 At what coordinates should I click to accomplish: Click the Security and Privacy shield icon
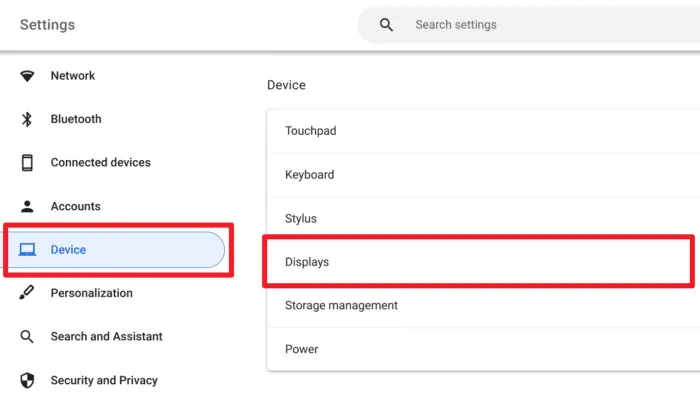pyautogui.click(x=27, y=380)
